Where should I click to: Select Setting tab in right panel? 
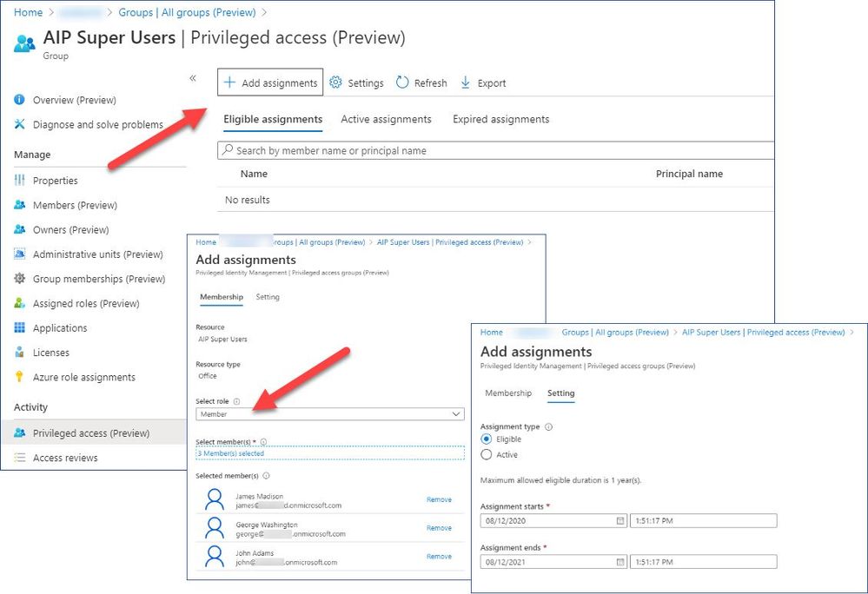point(560,393)
